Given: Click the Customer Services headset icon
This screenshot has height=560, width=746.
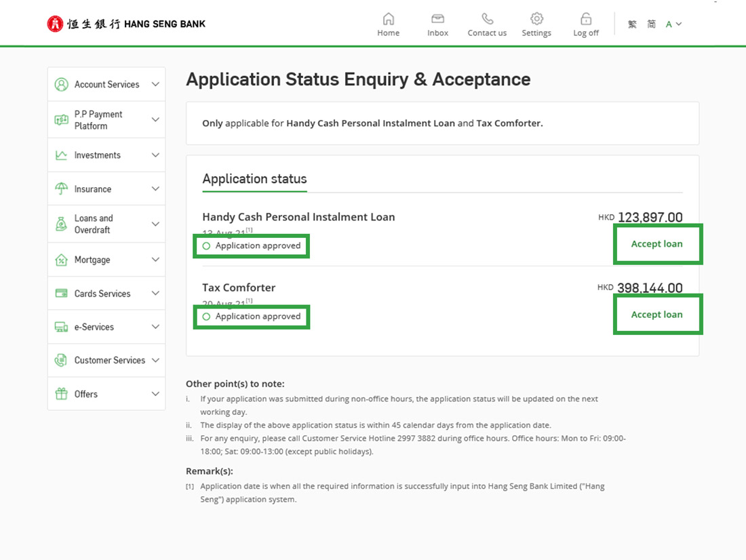Looking at the screenshot, I should pos(61,360).
